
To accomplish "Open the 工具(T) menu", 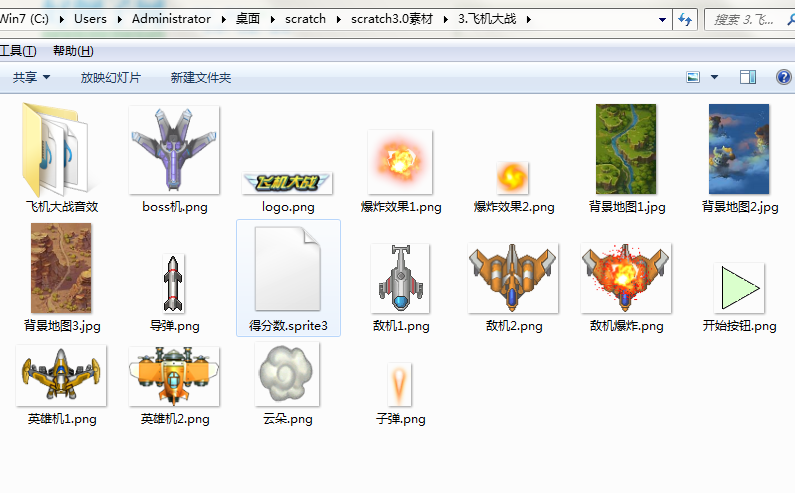I will pos(18,51).
